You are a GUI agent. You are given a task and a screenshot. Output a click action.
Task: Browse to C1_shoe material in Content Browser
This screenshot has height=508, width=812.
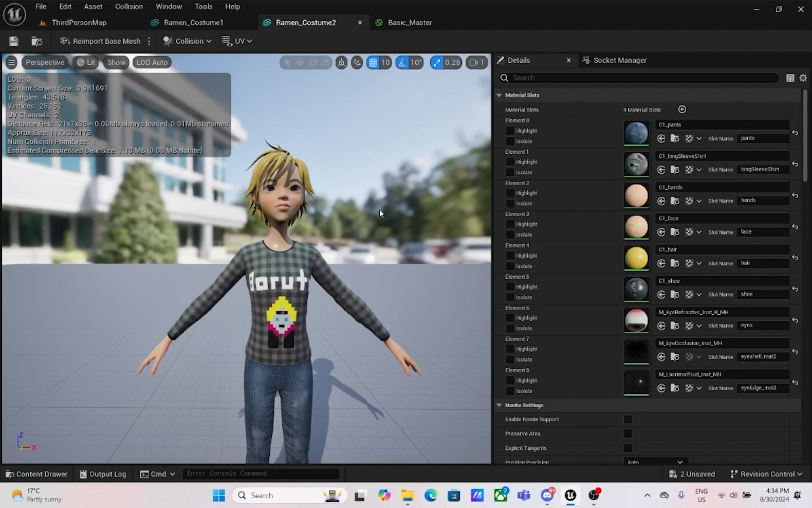click(x=675, y=295)
